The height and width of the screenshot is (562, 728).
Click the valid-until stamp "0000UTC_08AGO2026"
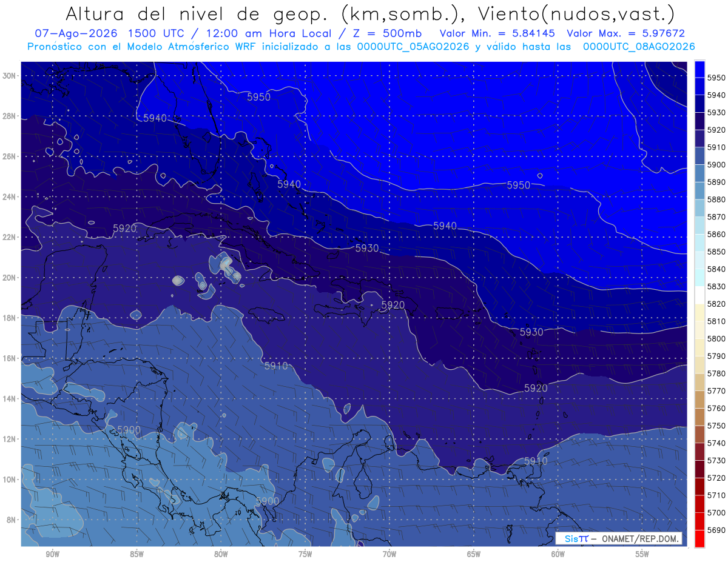(x=639, y=47)
